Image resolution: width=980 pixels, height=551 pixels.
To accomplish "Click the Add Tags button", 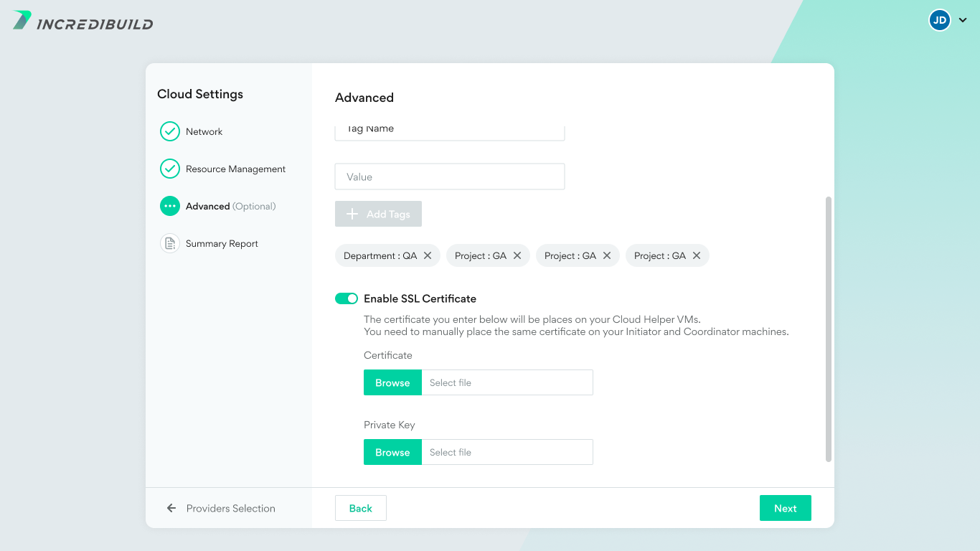I will (378, 214).
